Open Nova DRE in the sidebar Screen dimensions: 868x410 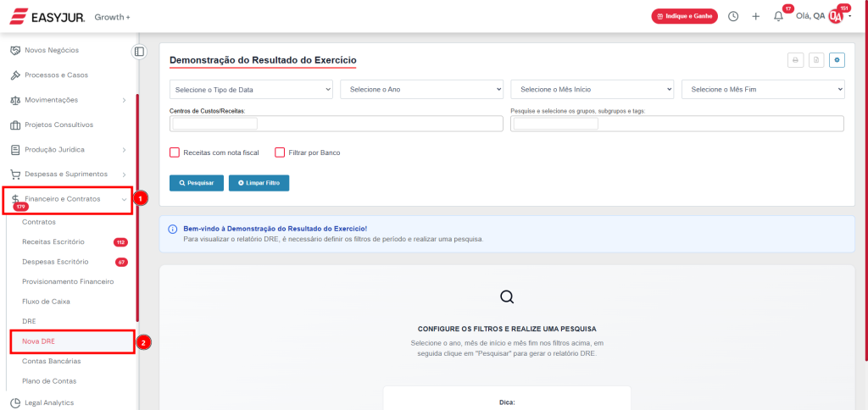pyautogui.click(x=39, y=341)
